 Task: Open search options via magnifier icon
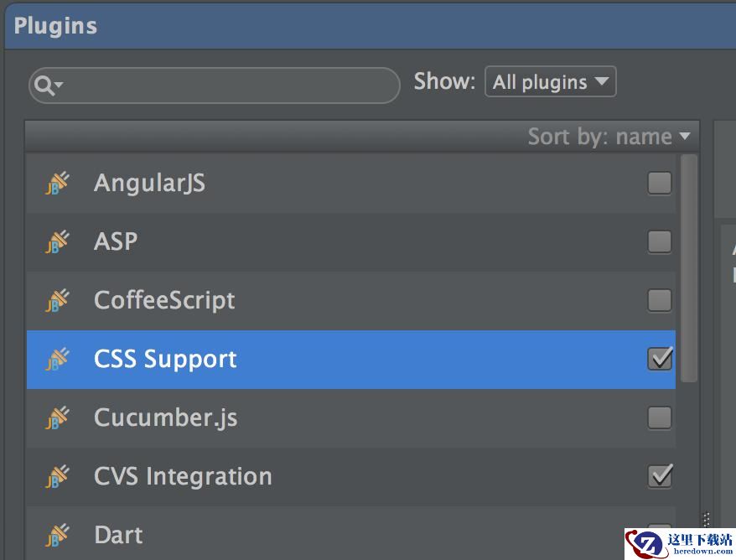click(49, 86)
